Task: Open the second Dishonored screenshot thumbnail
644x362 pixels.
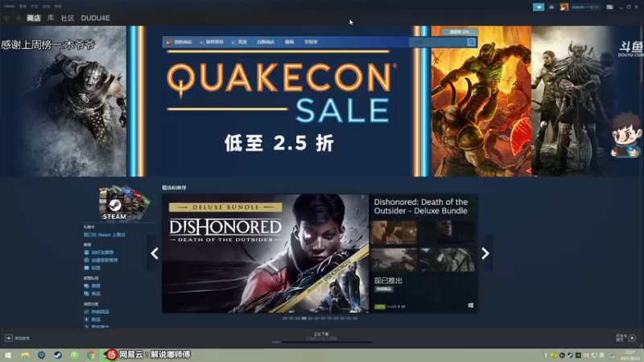Action: point(447,232)
